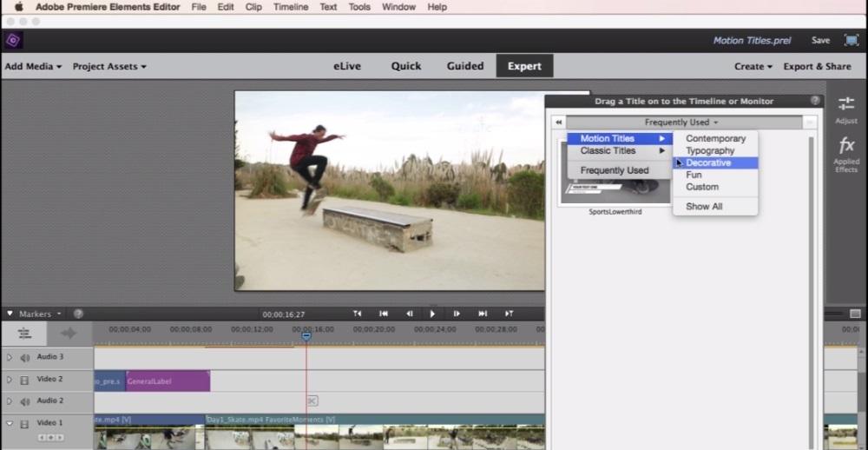Expand the Audio 3 track

pyautogui.click(x=9, y=357)
